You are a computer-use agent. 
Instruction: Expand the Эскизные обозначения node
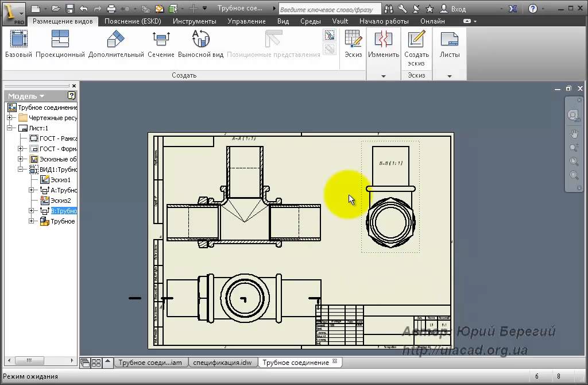pyautogui.click(x=21, y=159)
